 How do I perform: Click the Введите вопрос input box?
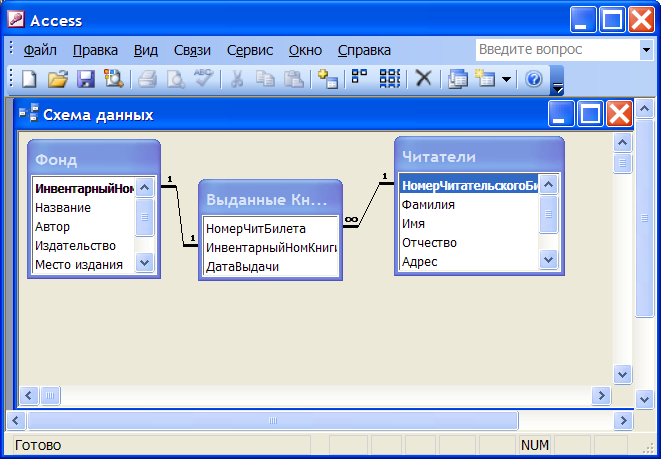click(557, 50)
